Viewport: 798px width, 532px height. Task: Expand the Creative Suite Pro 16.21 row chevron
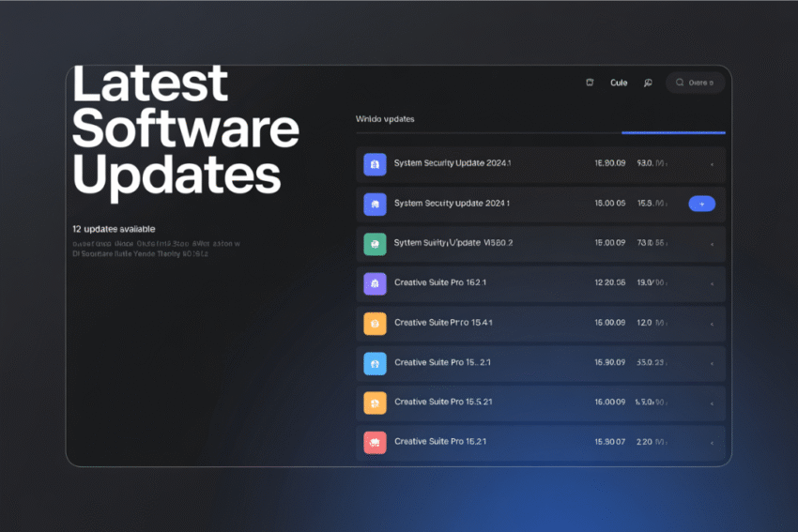712,443
